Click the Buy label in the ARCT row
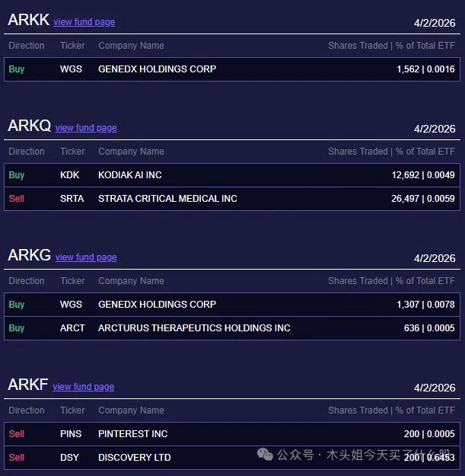This screenshot has width=465, height=476. tap(17, 328)
